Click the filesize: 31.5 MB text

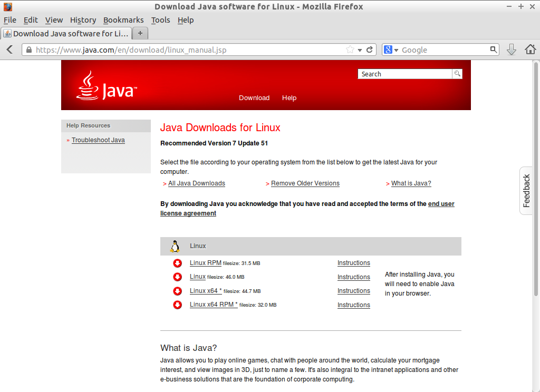242,263
